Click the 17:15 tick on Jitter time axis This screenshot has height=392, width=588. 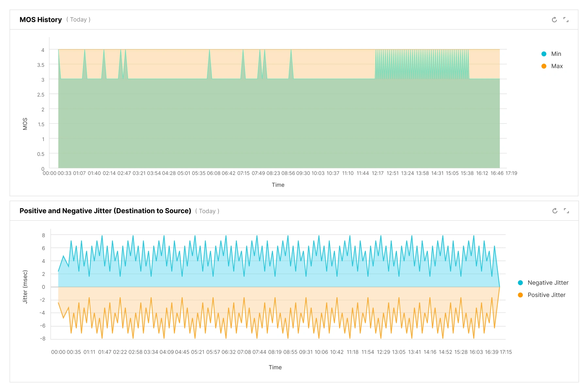506,352
